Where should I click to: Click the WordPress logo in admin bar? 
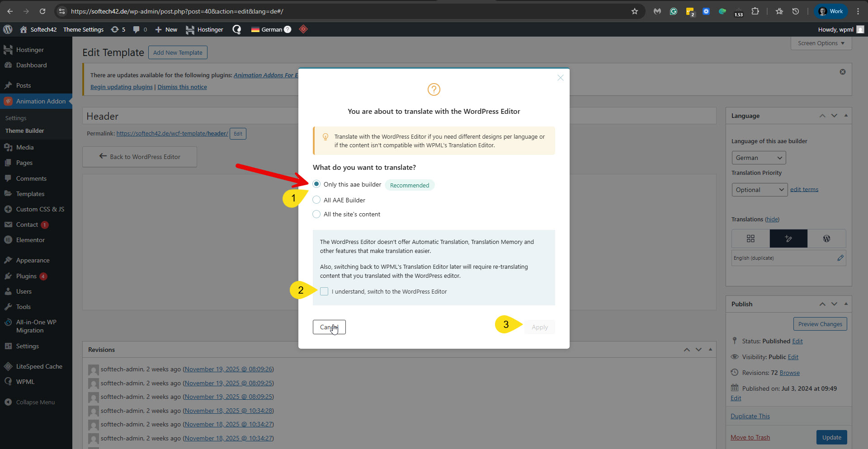8,29
